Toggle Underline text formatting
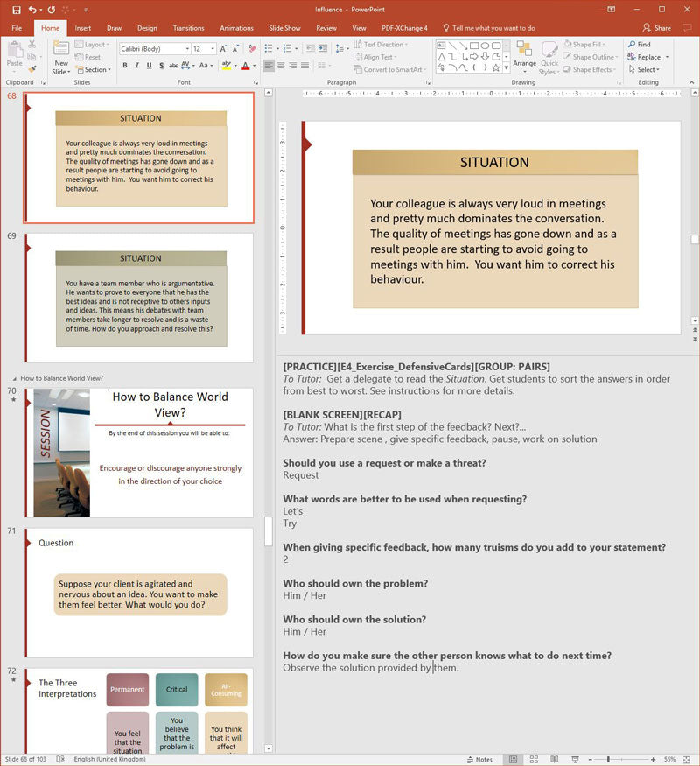The image size is (700, 766). [150, 66]
